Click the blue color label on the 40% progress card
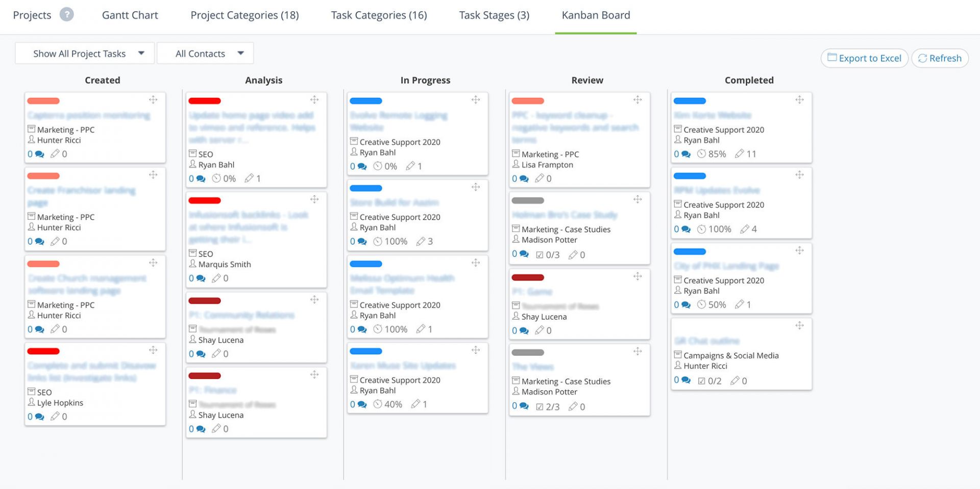 coord(365,351)
